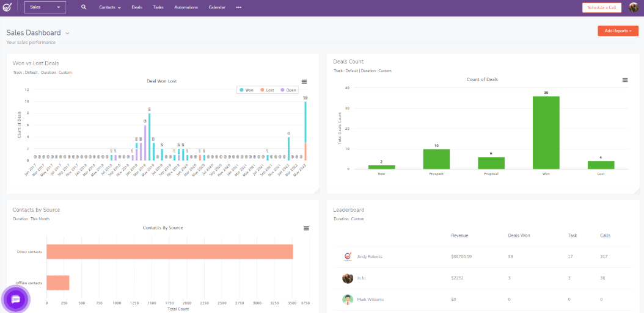The width and height of the screenshot is (644, 313).
Task: Open Count of Deals chart hamburger menu
Action: coord(624,80)
